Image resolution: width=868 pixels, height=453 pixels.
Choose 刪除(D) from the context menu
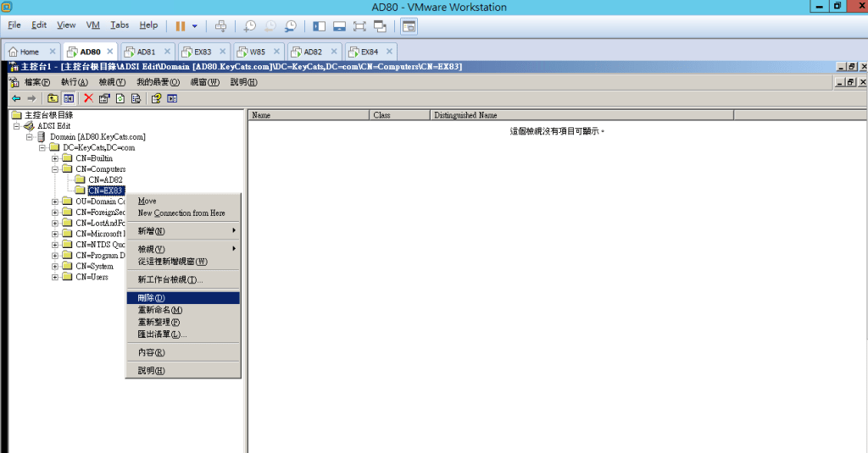coord(151,298)
